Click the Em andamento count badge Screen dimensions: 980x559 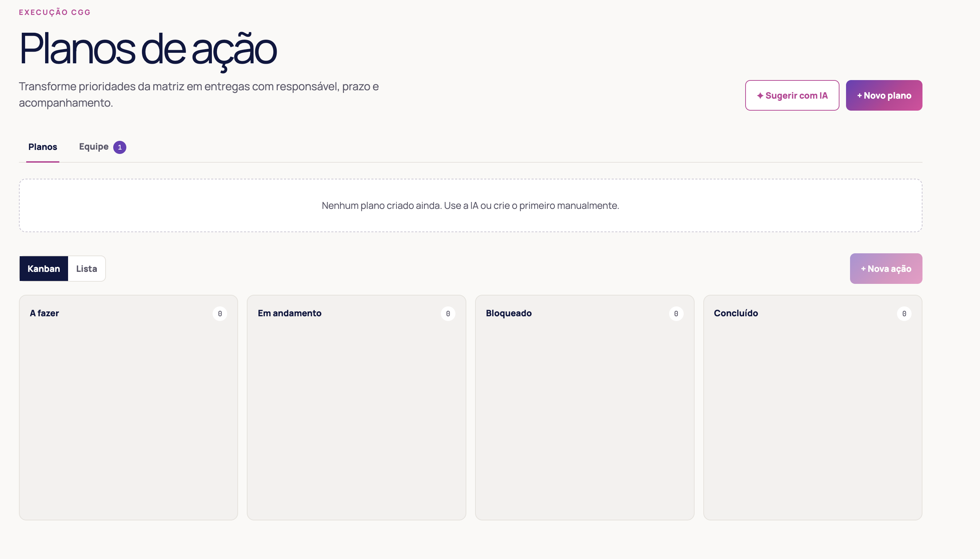coord(448,314)
